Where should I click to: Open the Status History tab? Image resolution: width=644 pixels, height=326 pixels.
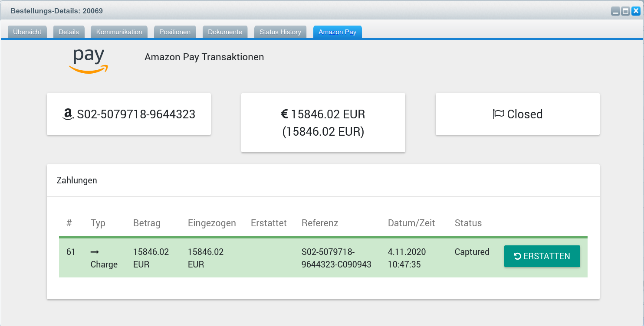(x=280, y=32)
